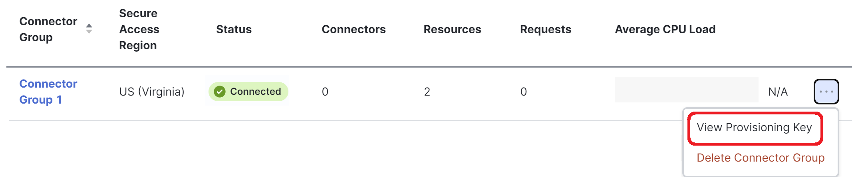
Task: Open the Connector Group 1 link
Action: (x=48, y=92)
